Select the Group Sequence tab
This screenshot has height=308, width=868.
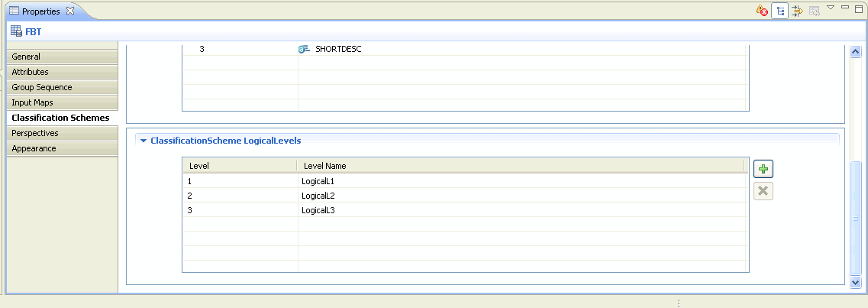pos(63,88)
